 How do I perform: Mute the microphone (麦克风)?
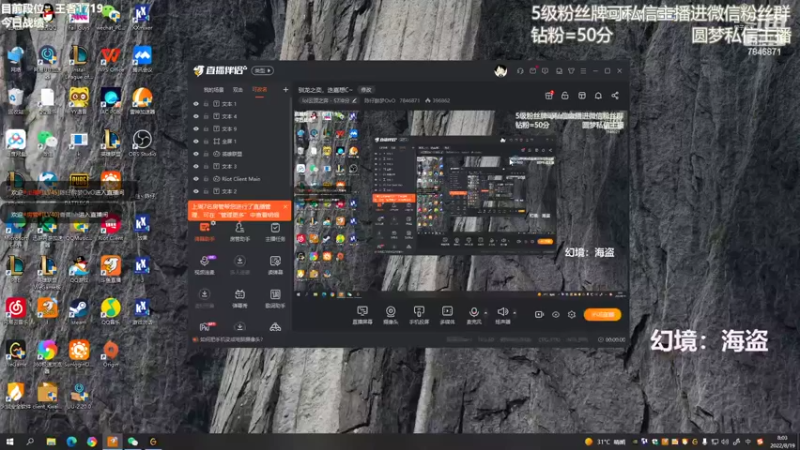(473, 315)
